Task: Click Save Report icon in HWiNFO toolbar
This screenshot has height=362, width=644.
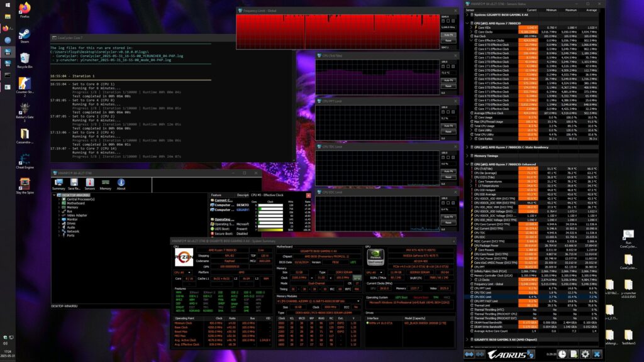Action: click(74, 184)
